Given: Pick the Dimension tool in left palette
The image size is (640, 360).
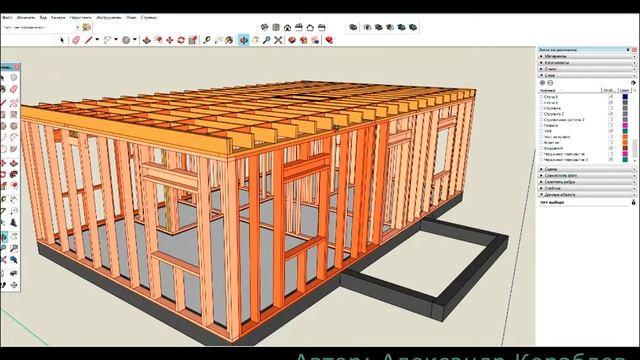Looking at the screenshot, I should [13, 200].
